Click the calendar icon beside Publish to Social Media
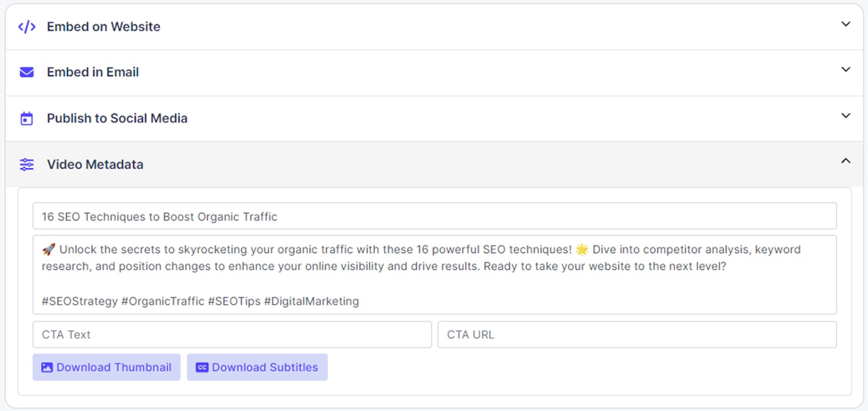This screenshot has height=411, width=868. [x=27, y=118]
